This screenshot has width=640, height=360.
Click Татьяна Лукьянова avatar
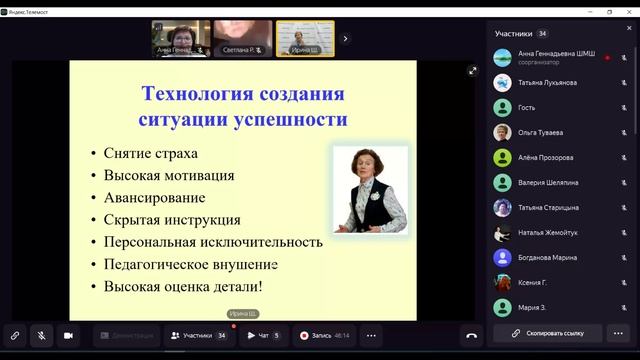tap(502, 82)
